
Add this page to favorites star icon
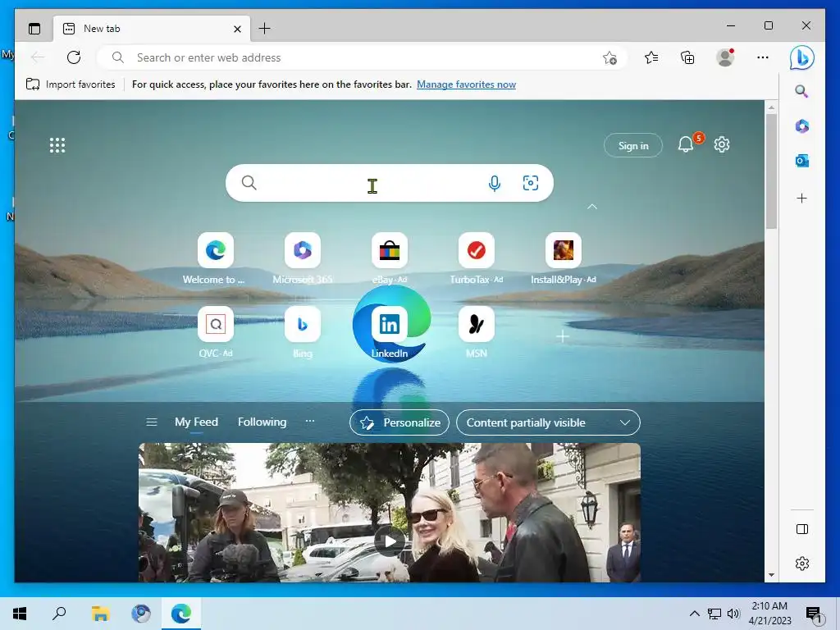point(609,58)
